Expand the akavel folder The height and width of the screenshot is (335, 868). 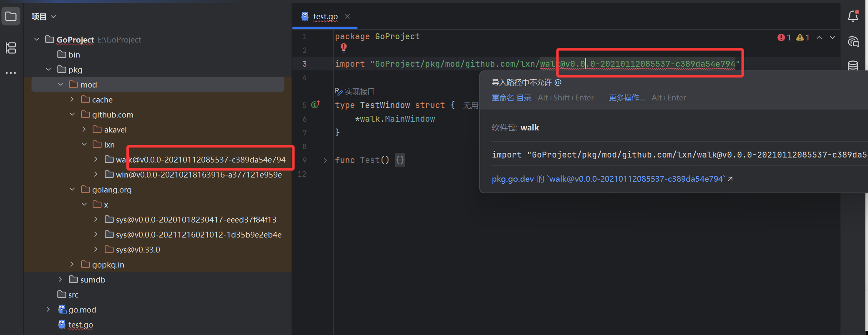pyautogui.click(x=84, y=129)
